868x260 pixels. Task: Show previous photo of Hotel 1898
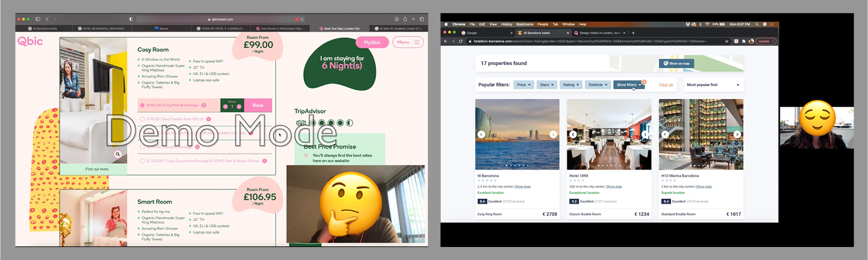pos(573,134)
